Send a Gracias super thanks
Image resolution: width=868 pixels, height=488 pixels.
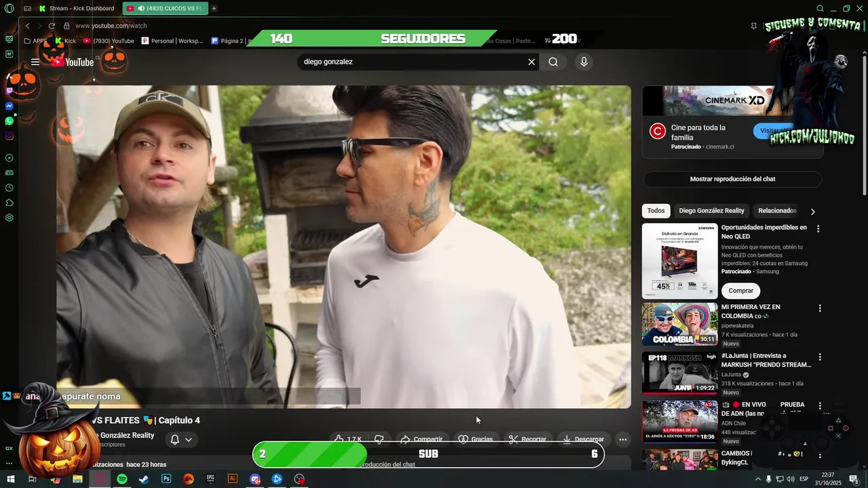click(x=475, y=439)
